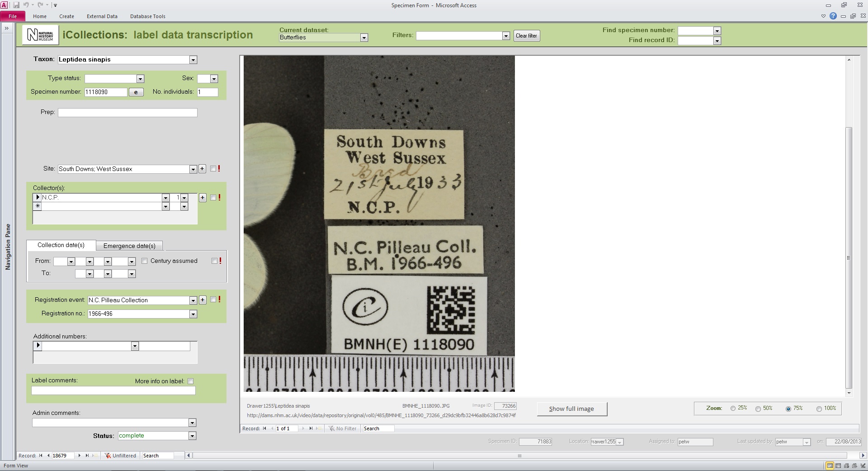Go to last record in main navigation
Image resolution: width=868 pixels, height=471 pixels.
pyautogui.click(x=87, y=456)
